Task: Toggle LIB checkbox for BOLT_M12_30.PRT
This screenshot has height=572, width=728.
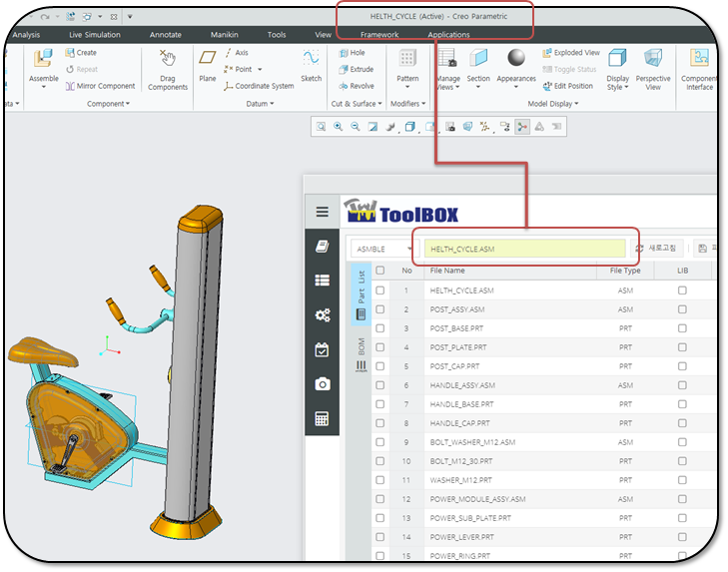Action: [x=682, y=461]
